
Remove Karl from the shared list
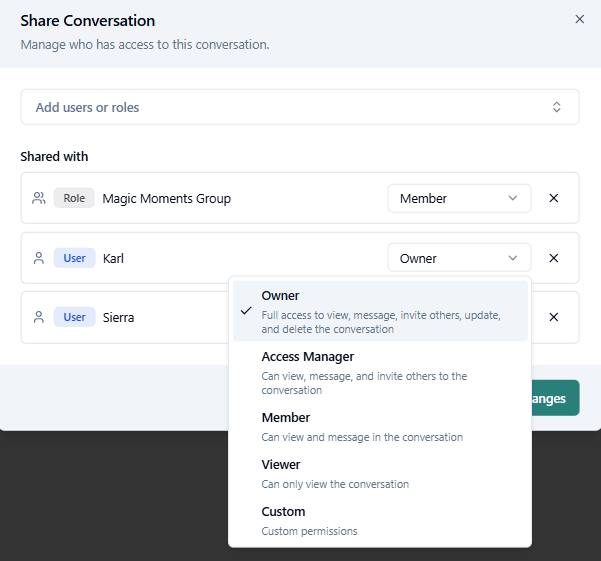coord(553,258)
